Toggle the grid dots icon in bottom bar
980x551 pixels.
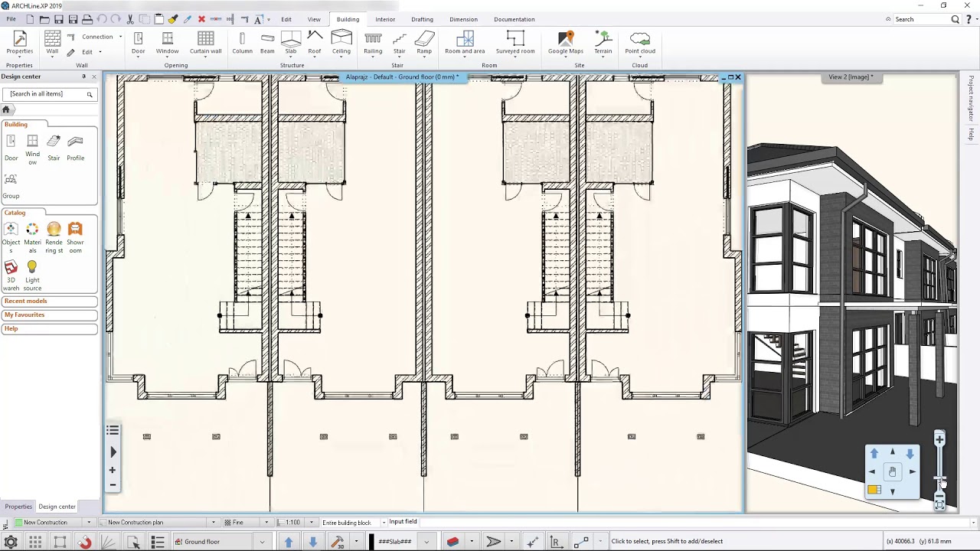click(35, 542)
